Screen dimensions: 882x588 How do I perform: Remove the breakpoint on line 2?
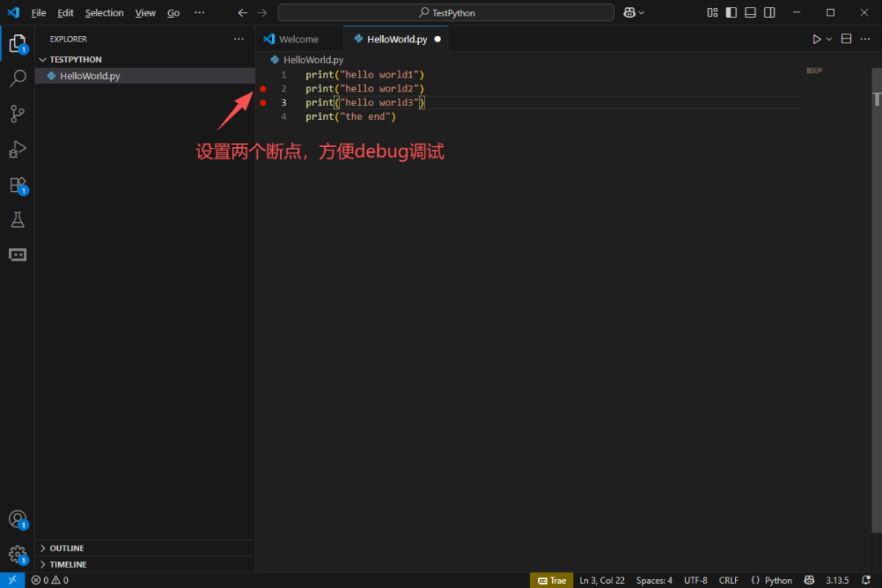[x=263, y=89]
